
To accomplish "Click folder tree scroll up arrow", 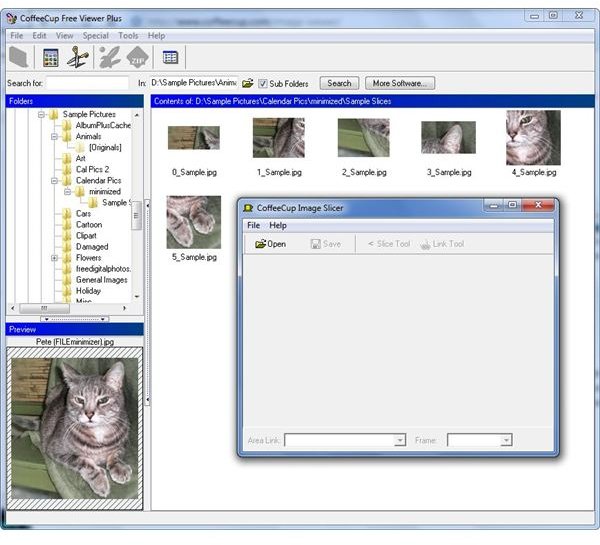I will point(137,114).
